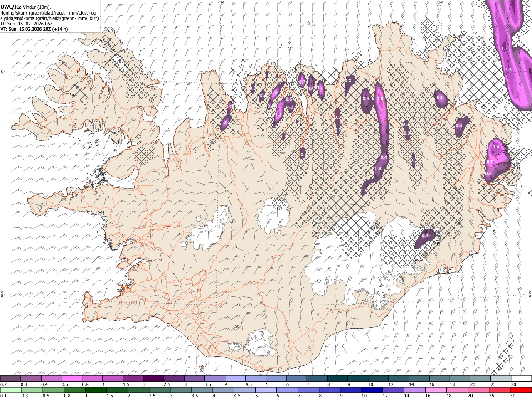
Task: Select the 'slydda/snjókoma' description line
Action: pyautogui.click(x=49, y=18)
